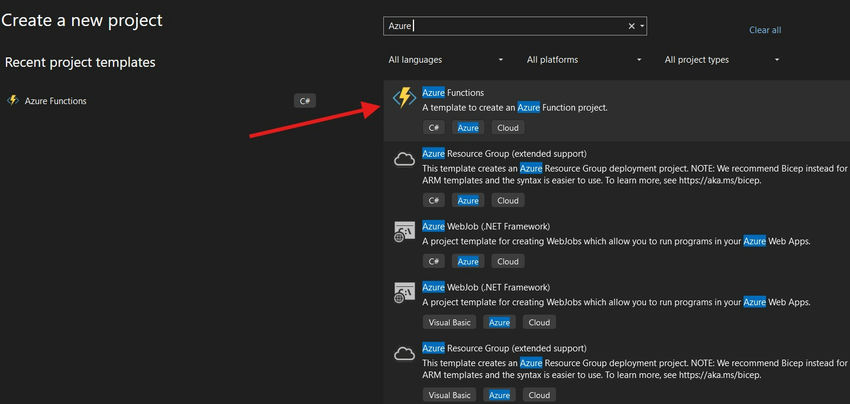Select the Azure Functions template in results
The height and width of the screenshot is (404, 850).
(x=616, y=111)
